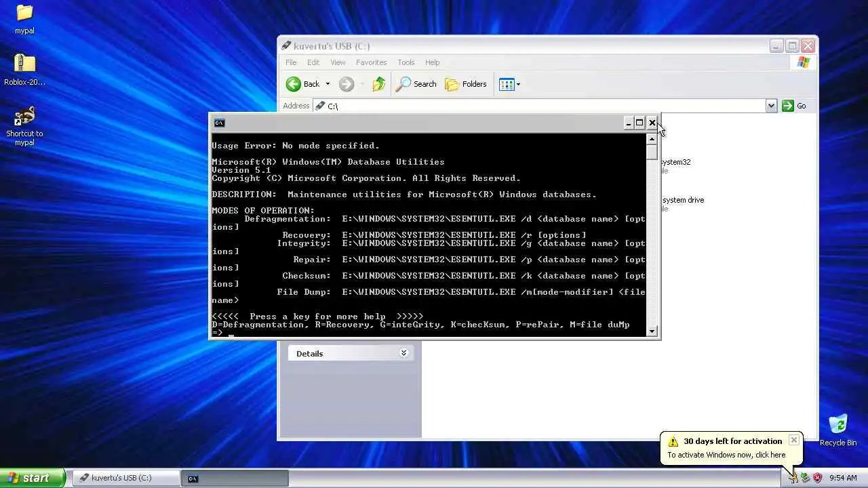
Task: Click the Safely Remove Hardware tray icon
Action: click(805, 478)
